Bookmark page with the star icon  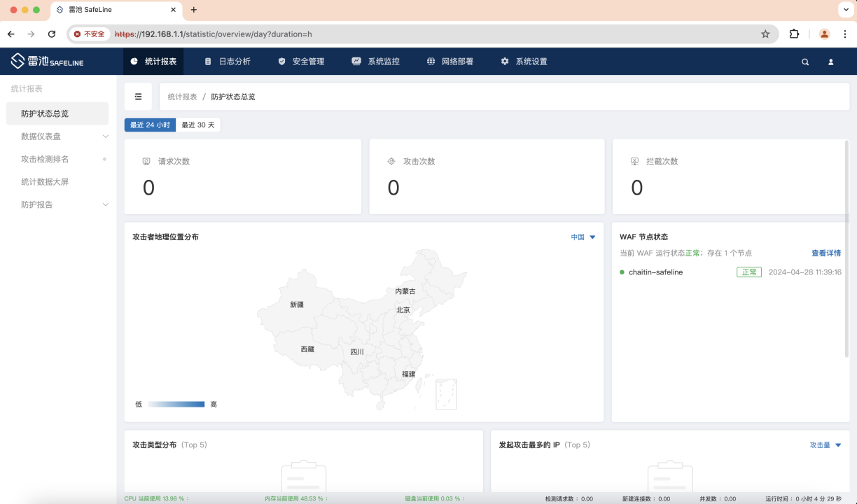[765, 34]
